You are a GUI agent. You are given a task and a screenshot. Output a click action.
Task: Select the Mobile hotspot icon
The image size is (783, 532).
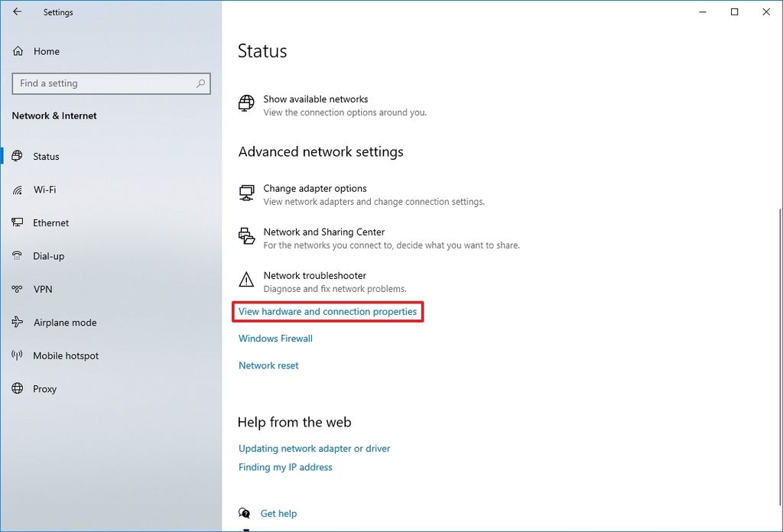[x=17, y=355]
